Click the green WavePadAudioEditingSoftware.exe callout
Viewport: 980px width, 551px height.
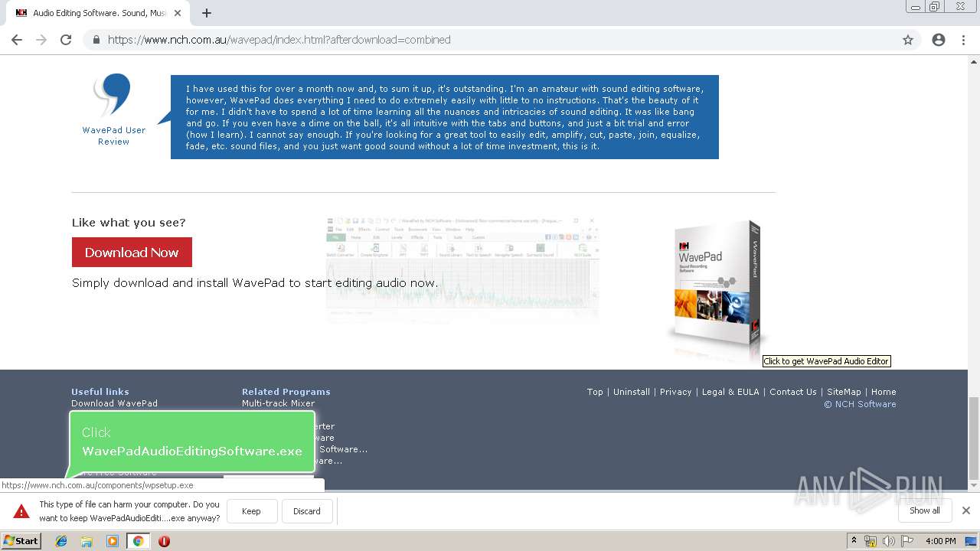(x=191, y=442)
